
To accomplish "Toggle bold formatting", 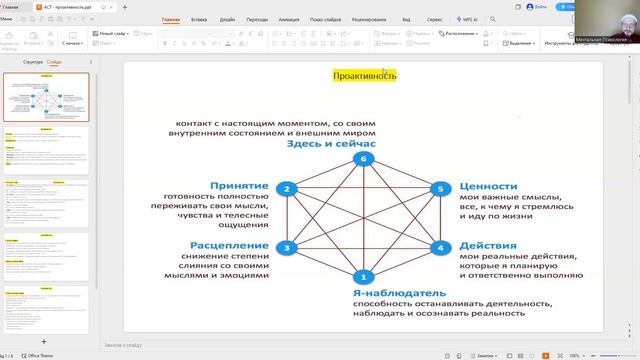I will (x=165, y=43).
